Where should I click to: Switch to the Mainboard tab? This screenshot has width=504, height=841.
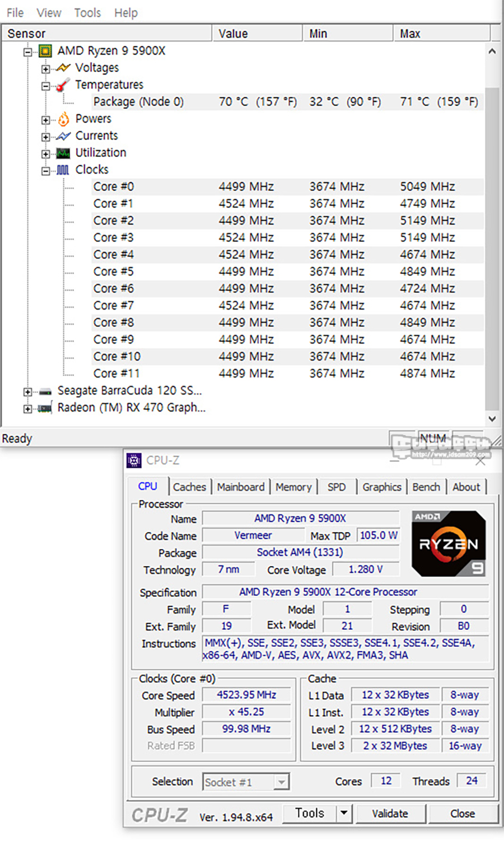(x=241, y=487)
